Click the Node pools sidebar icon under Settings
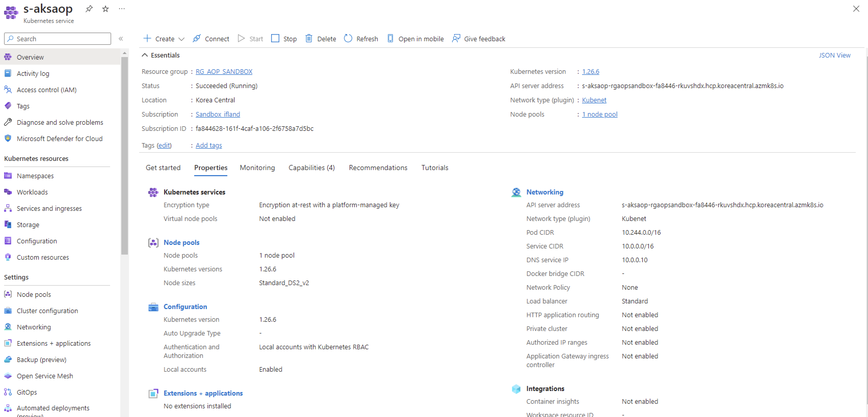 tap(8, 294)
